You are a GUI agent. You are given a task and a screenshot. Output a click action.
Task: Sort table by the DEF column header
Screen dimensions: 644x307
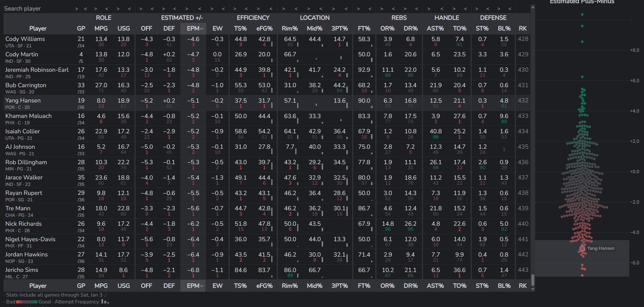169,29
